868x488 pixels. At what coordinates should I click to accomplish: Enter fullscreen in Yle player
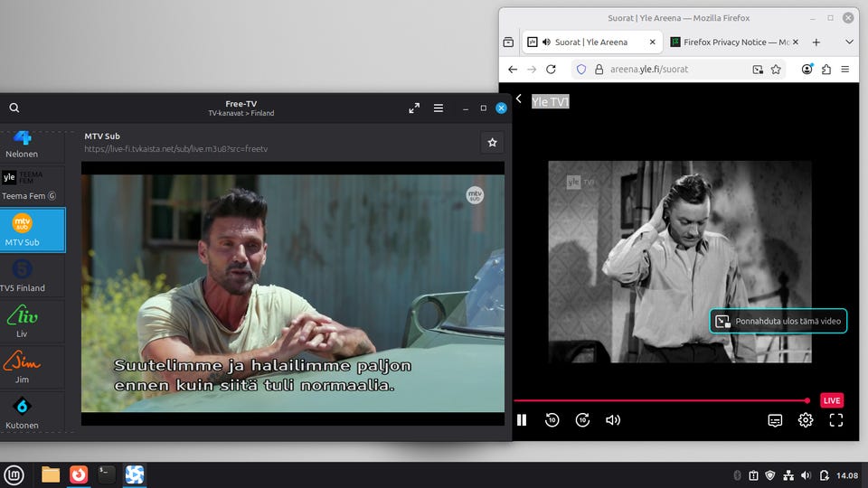point(835,420)
